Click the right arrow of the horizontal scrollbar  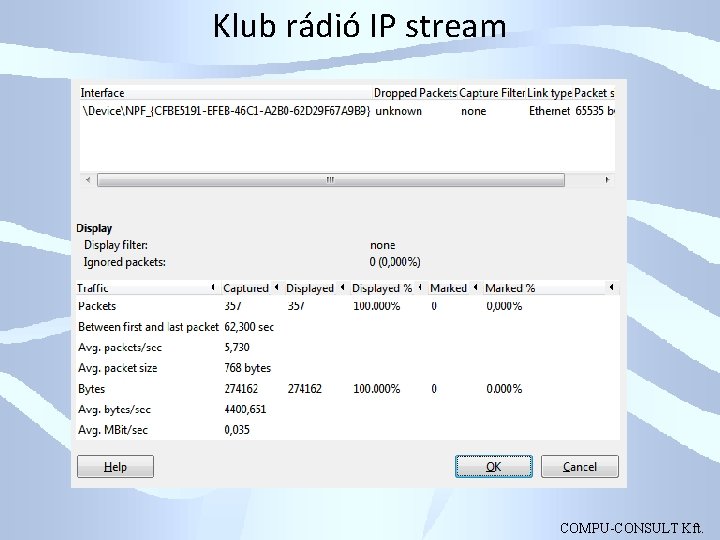tap(607, 180)
